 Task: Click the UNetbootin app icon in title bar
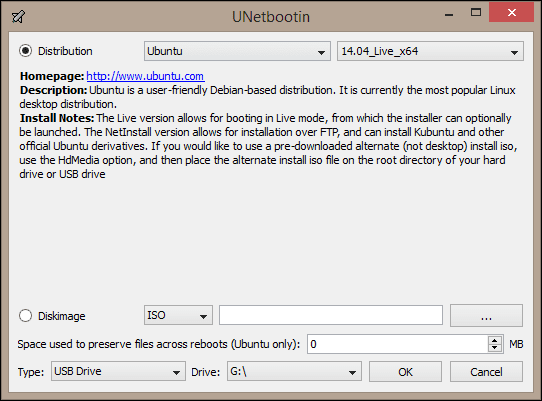[18, 16]
